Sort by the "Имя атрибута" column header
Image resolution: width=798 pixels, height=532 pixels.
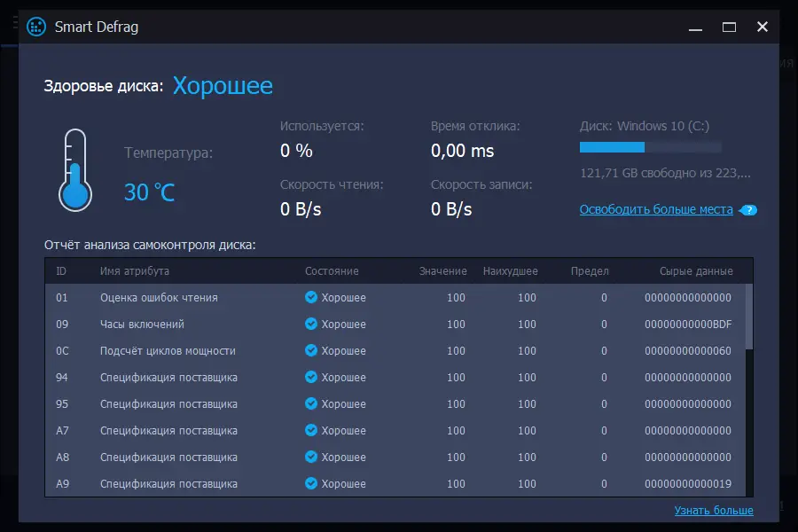pos(135,271)
